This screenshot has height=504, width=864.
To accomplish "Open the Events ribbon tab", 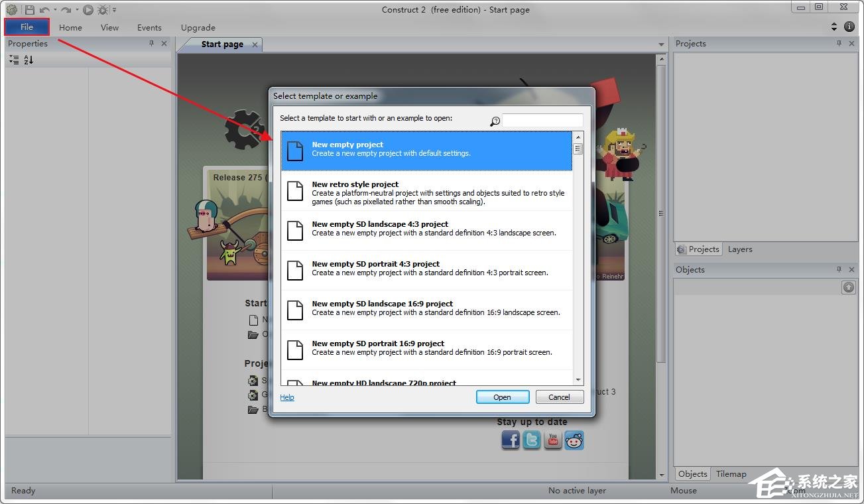I will coord(149,28).
